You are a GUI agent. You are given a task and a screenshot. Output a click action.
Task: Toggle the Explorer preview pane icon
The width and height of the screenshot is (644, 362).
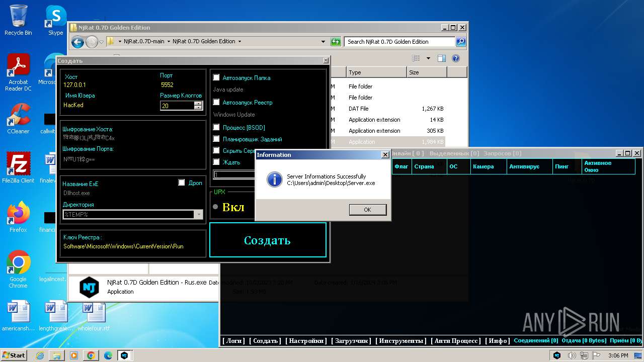(442, 58)
